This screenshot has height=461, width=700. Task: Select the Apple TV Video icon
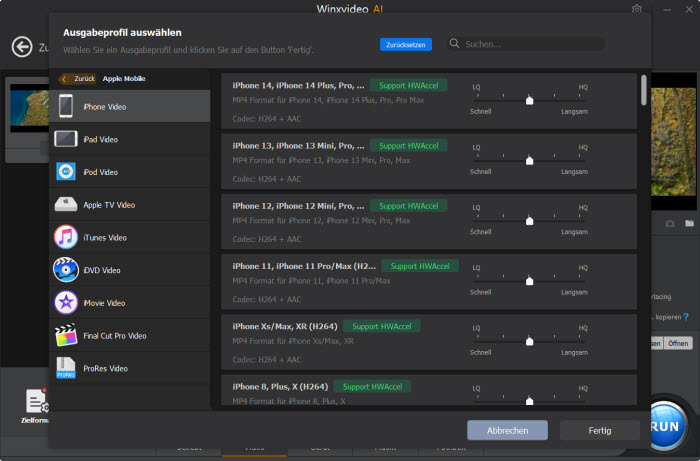66,204
